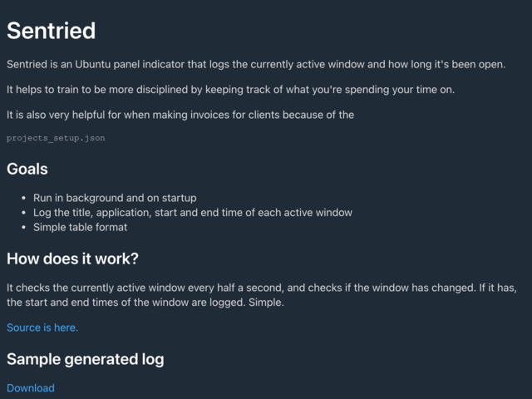Click the 'Simple table format' list item
Screen dimensions: 532x399
[80, 227]
